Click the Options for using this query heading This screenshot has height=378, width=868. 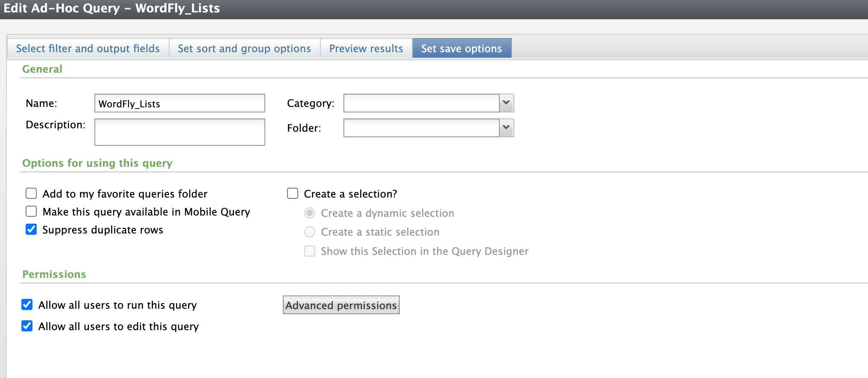(x=97, y=163)
